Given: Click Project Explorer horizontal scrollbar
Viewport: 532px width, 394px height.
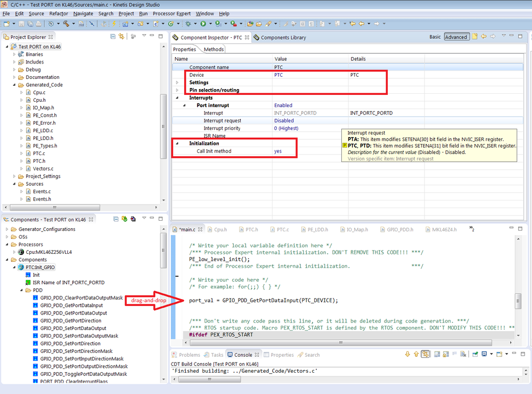Looking at the screenshot, I should [55, 207].
